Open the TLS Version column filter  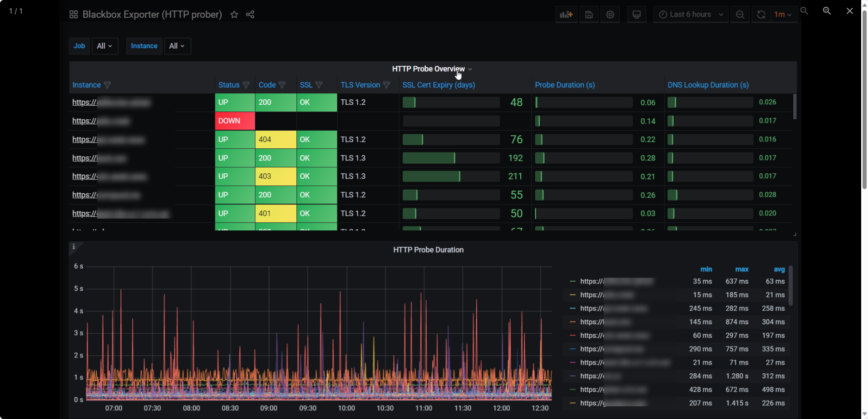[387, 85]
